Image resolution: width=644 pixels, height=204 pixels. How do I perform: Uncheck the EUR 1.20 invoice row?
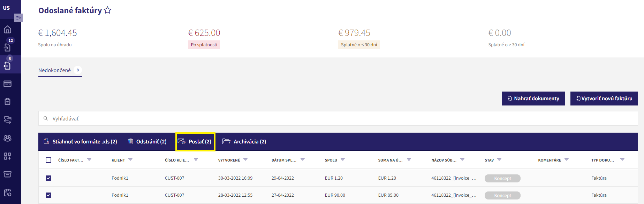48,178
